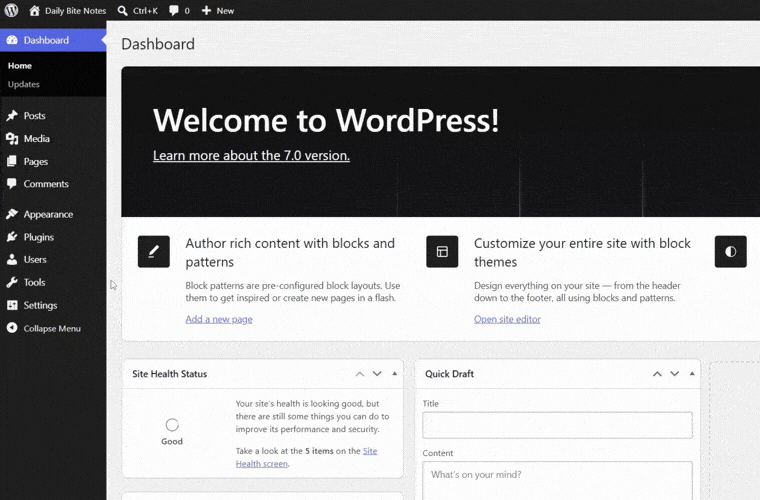Select Dashboard in the sidebar
760x500 pixels.
coord(53,40)
